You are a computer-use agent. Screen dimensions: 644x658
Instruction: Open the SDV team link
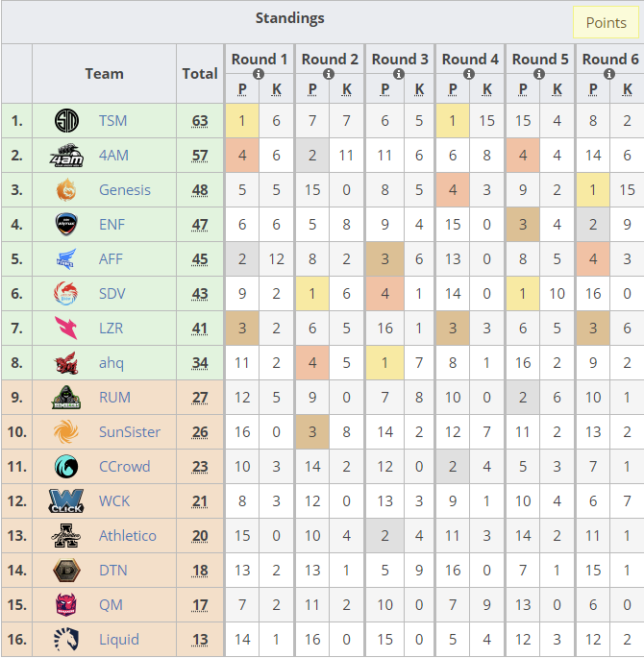coord(112,293)
